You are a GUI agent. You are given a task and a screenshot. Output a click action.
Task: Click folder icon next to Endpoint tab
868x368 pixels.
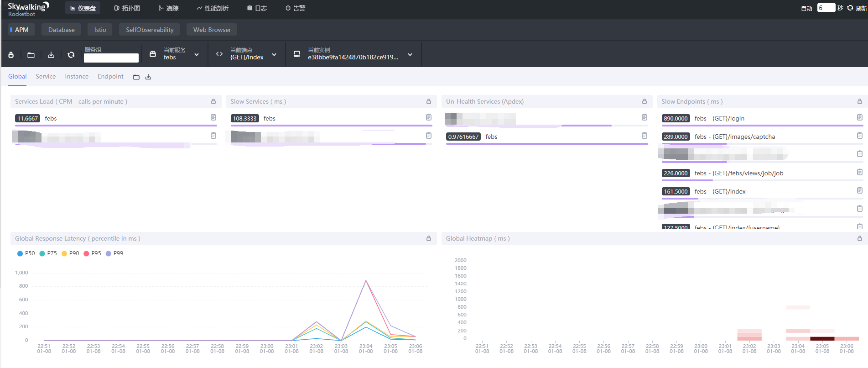136,77
